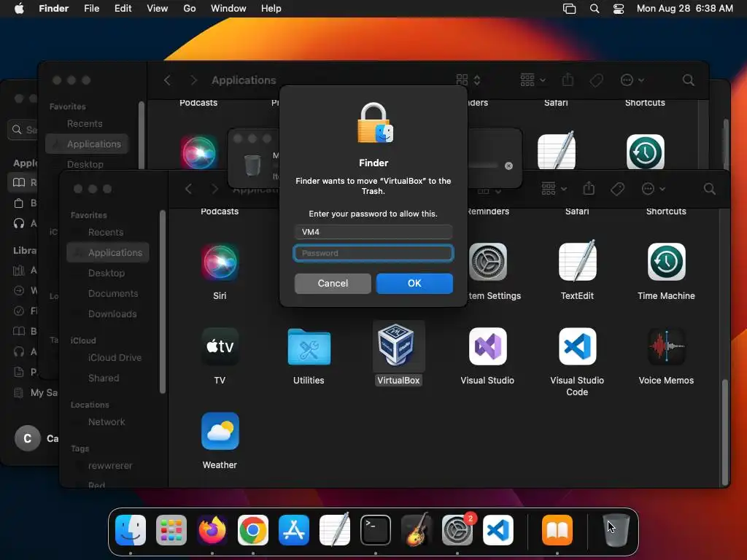
Task: Open the Window menu
Action: 228,9
